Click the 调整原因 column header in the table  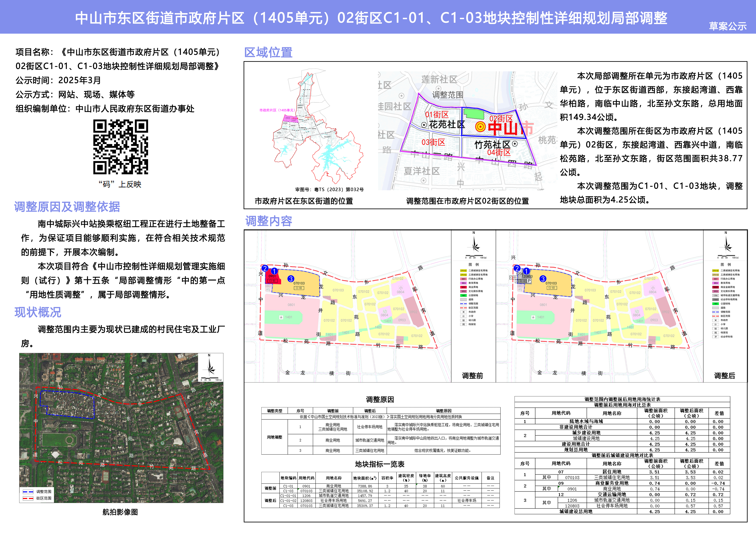coord(444,411)
